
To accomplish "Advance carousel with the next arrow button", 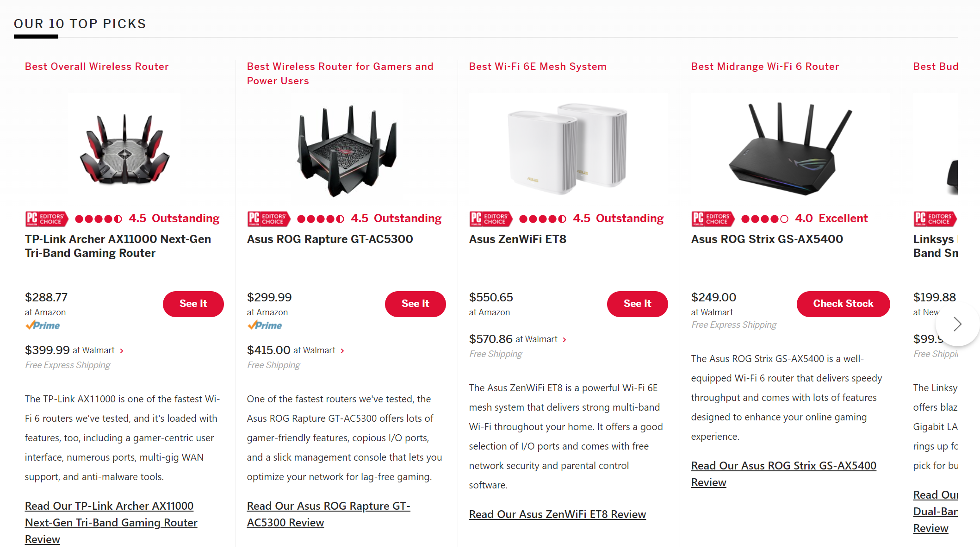I will tap(957, 324).
